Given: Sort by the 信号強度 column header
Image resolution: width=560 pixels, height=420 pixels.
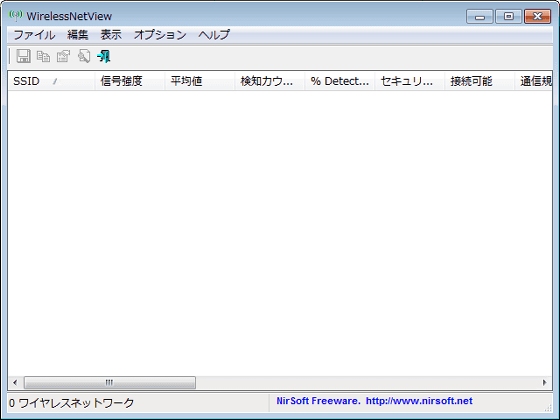Looking at the screenshot, I should (130, 81).
